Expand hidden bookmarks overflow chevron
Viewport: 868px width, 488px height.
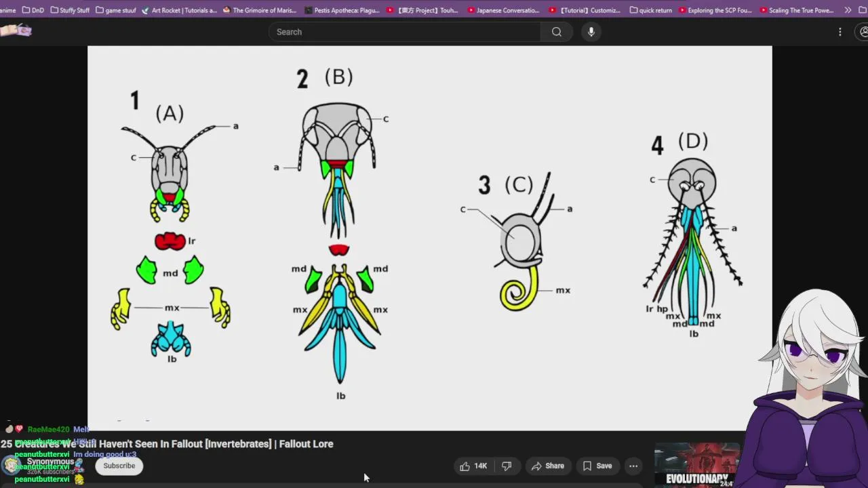848,10
